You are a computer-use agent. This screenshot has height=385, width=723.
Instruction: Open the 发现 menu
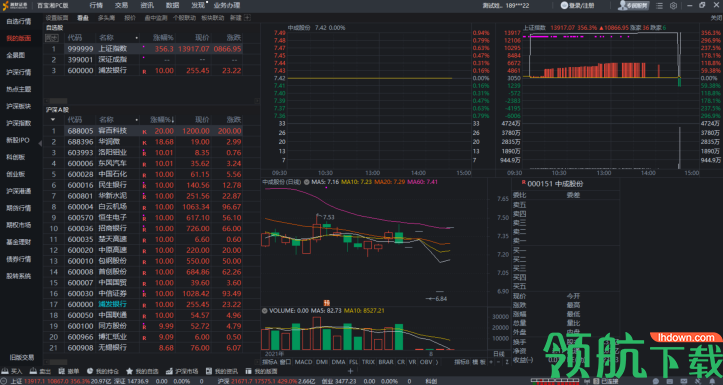[198, 6]
